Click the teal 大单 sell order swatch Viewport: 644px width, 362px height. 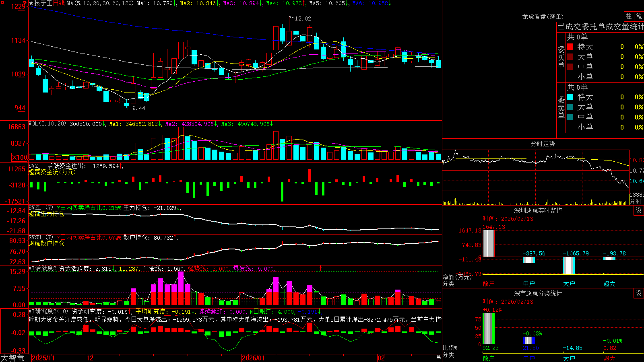[570, 107]
